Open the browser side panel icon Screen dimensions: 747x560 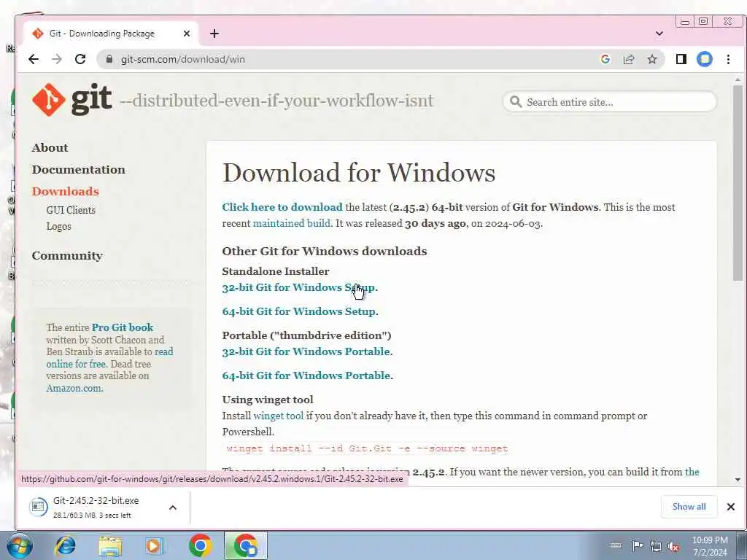(681, 59)
